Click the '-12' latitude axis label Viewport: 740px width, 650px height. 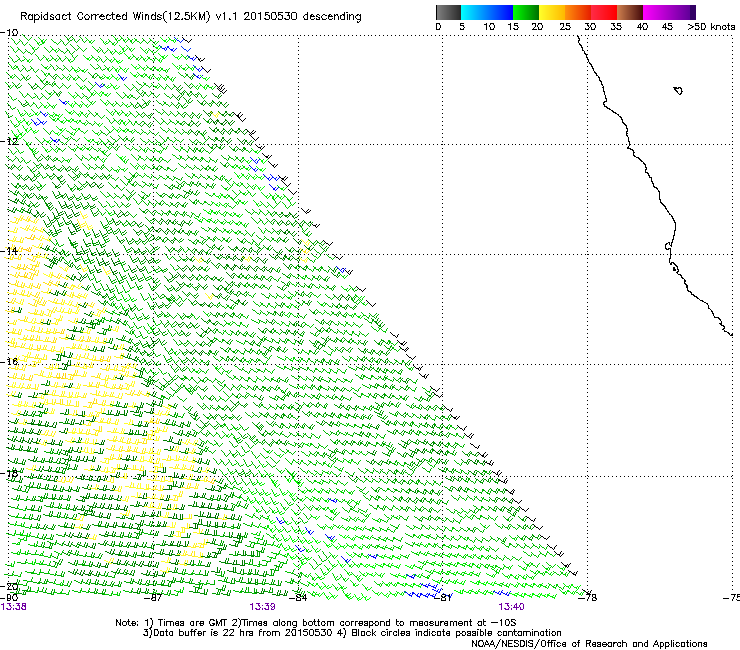(x=9, y=141)
